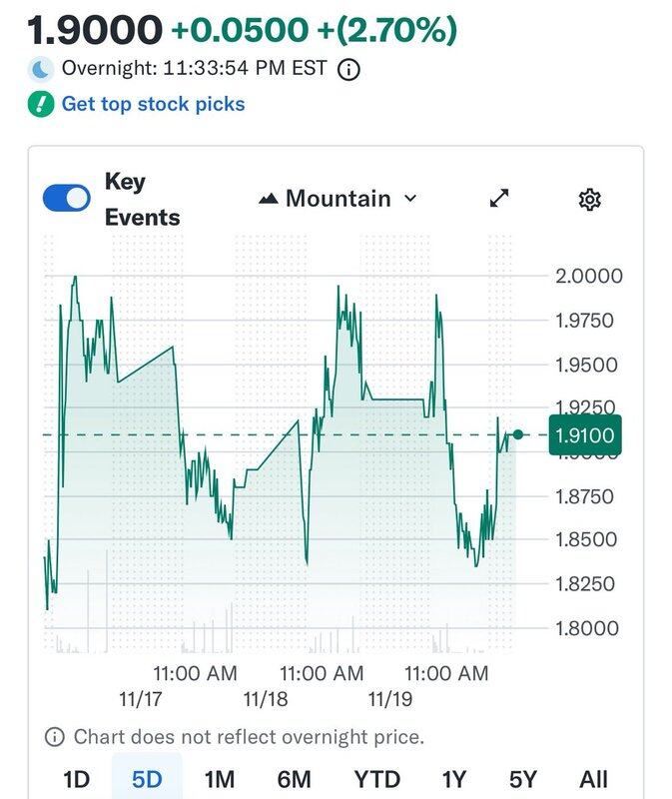The width and height of the screenshot is (672, 799).
Task: Open chart settings gear
Action: (x=589, y=200)
